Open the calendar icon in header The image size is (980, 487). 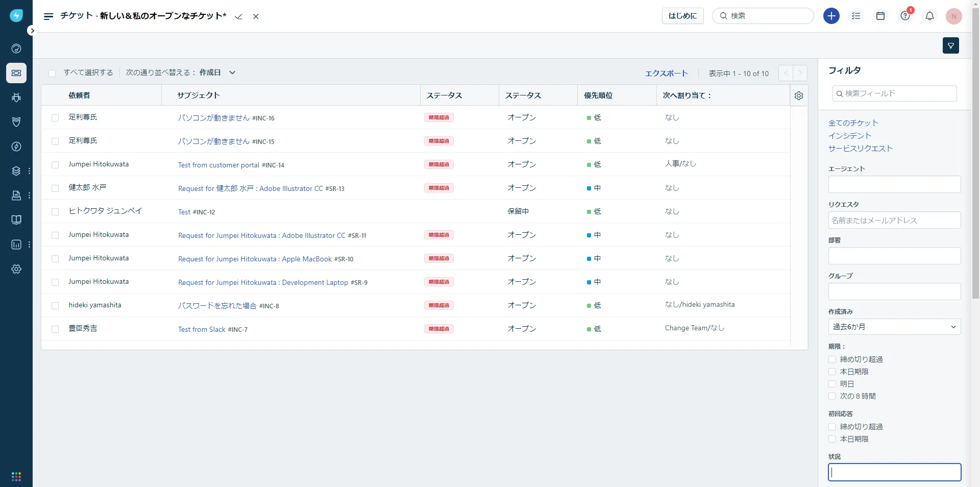click(x=880, y=16)
